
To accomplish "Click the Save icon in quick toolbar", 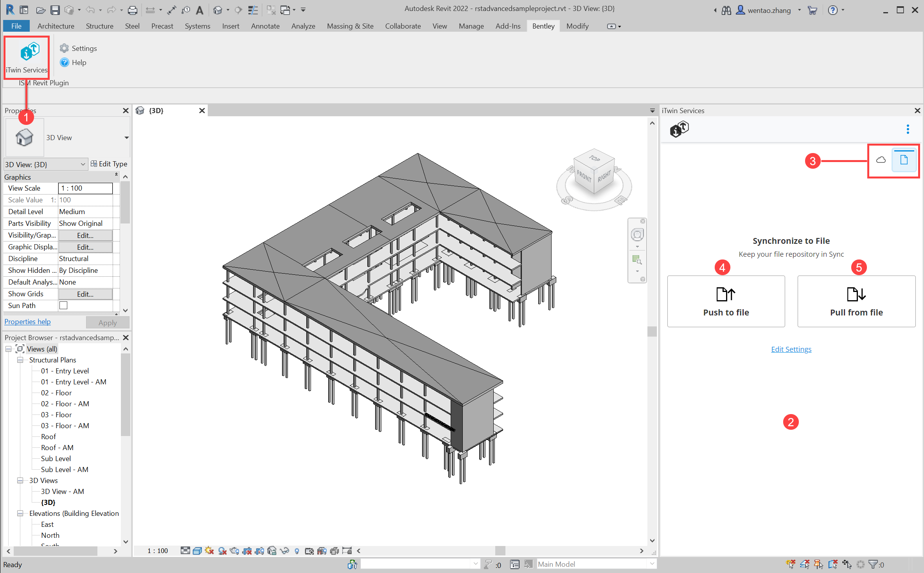I will pyautogui.click(x=55, y=10).
